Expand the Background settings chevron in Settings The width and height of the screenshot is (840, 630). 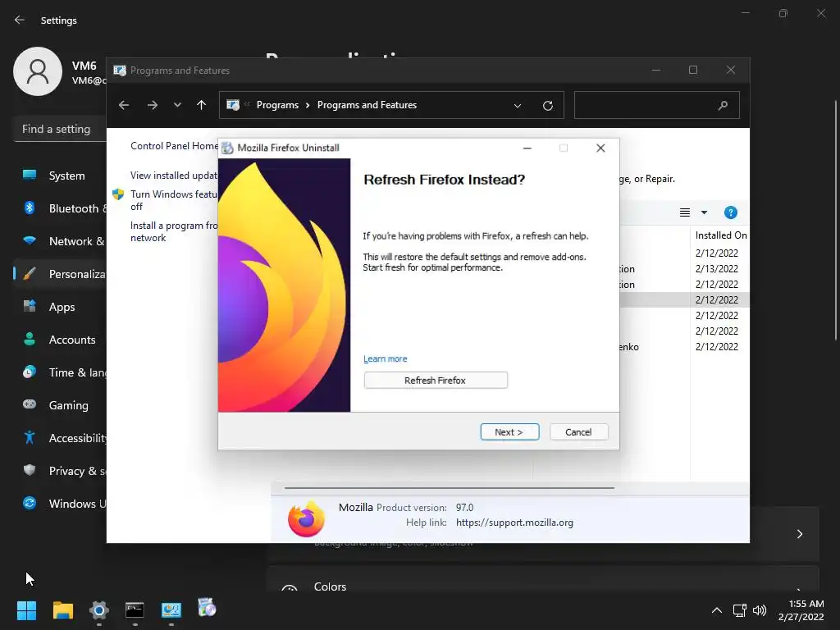coord(799,534)
